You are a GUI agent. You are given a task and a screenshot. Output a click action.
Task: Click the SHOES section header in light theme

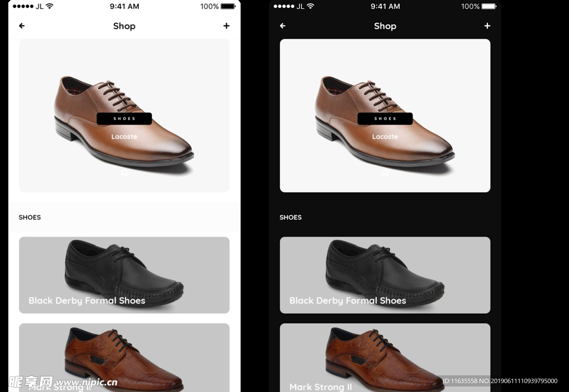[30, 217]
